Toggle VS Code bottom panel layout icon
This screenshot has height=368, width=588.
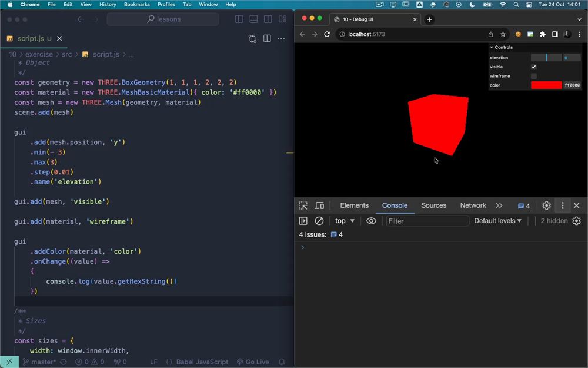(253, 19)
